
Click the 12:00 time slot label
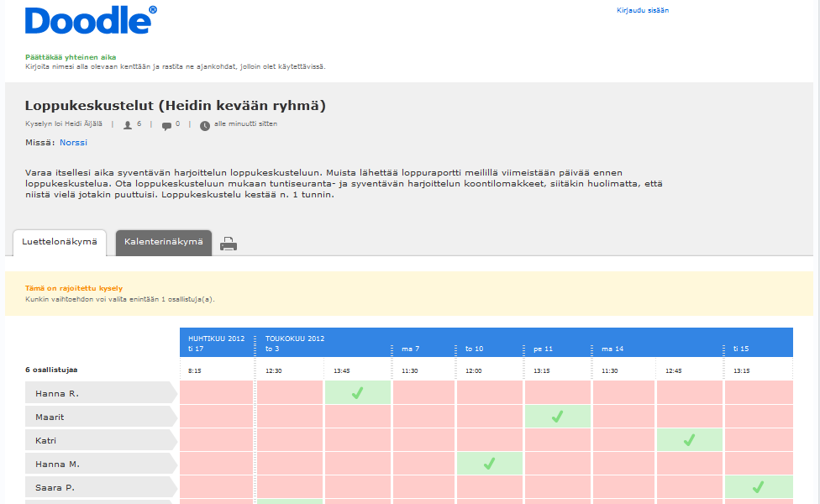[x=473, y=370]
